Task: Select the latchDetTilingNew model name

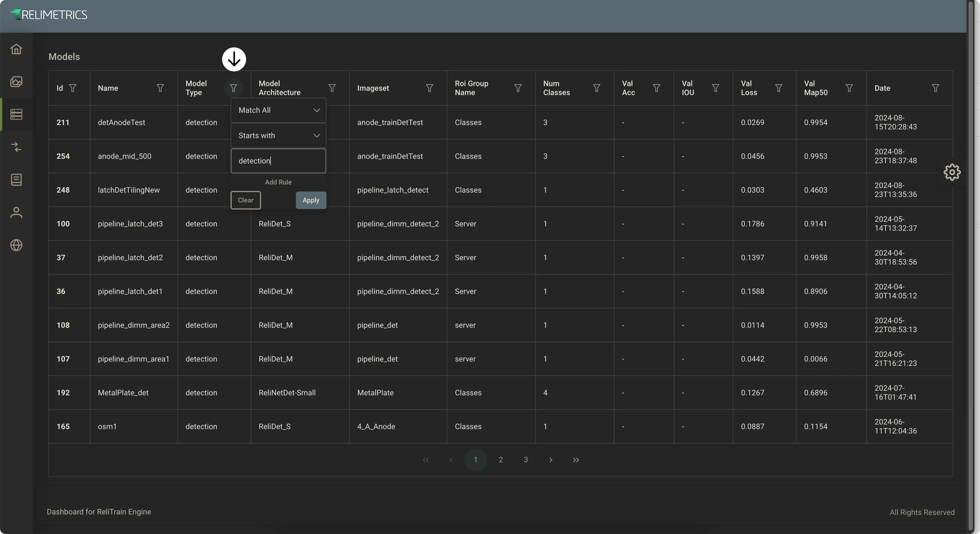Action: point(128,190)
